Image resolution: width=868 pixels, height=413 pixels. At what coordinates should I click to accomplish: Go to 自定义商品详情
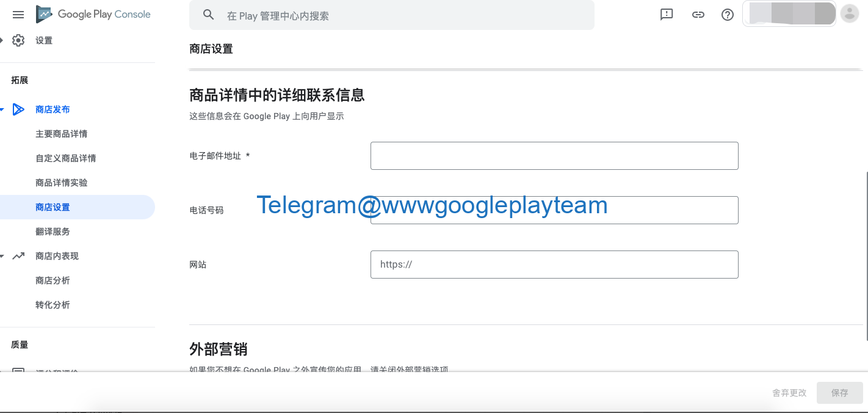65,158
